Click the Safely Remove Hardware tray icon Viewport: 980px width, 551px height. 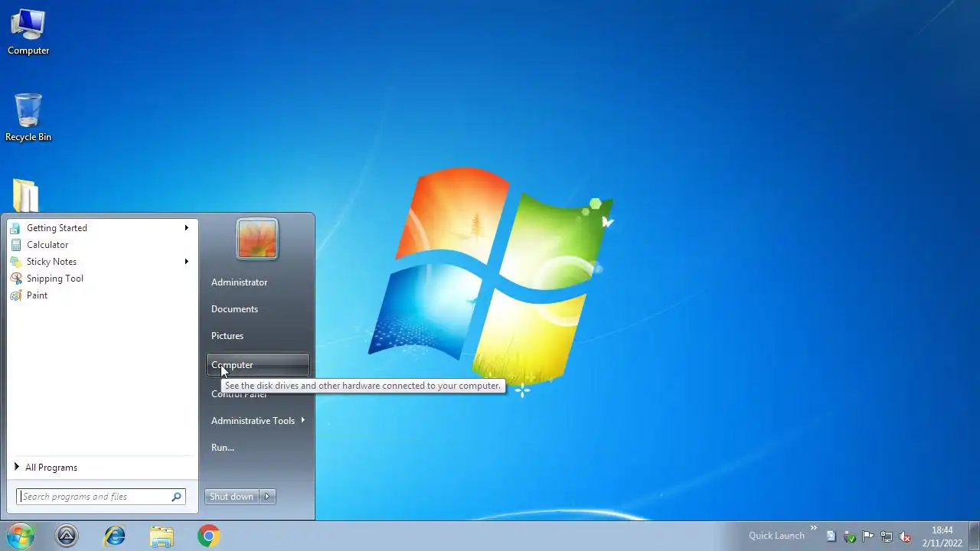pyautogui.click(x=849, y=536)
